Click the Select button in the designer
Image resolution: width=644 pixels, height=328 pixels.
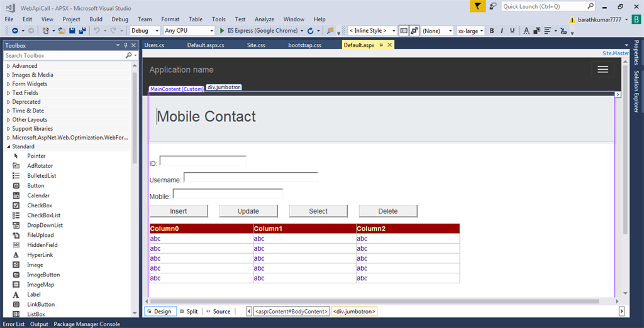pyautogui.click(x=318, y=211)
